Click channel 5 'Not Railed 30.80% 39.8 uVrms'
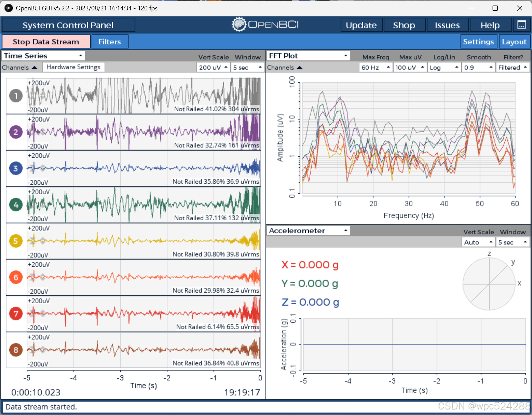This screenshot has height=415, width=532. (x=216, y=254)
